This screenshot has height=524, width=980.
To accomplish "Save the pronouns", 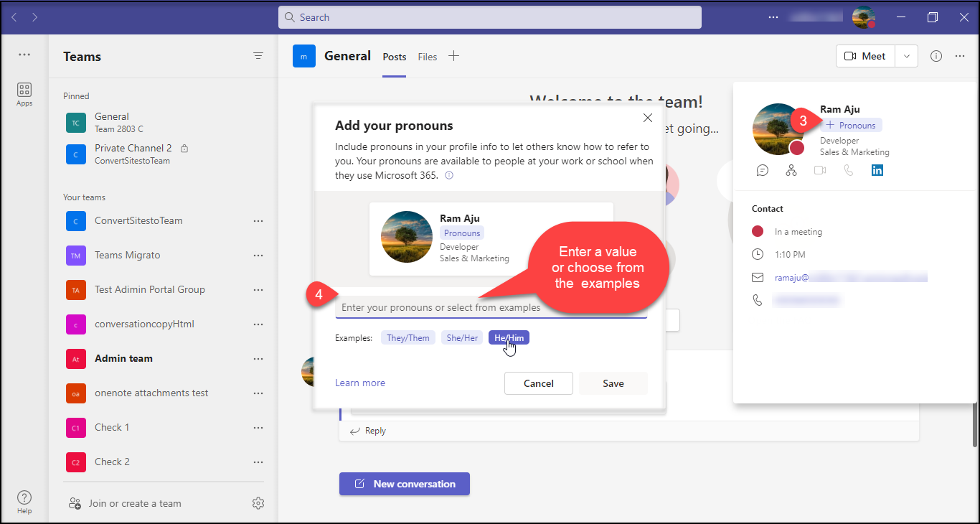I will tap(613, 383).
